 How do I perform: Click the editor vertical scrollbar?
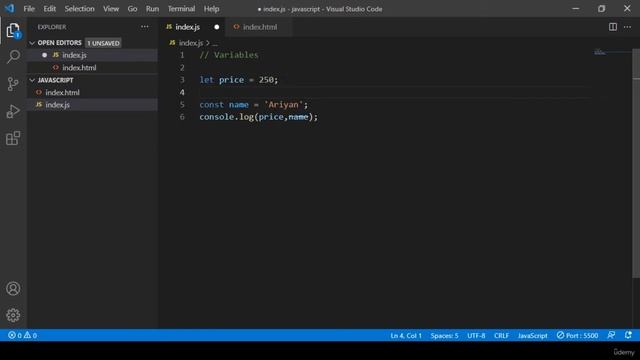pos(636,163)
